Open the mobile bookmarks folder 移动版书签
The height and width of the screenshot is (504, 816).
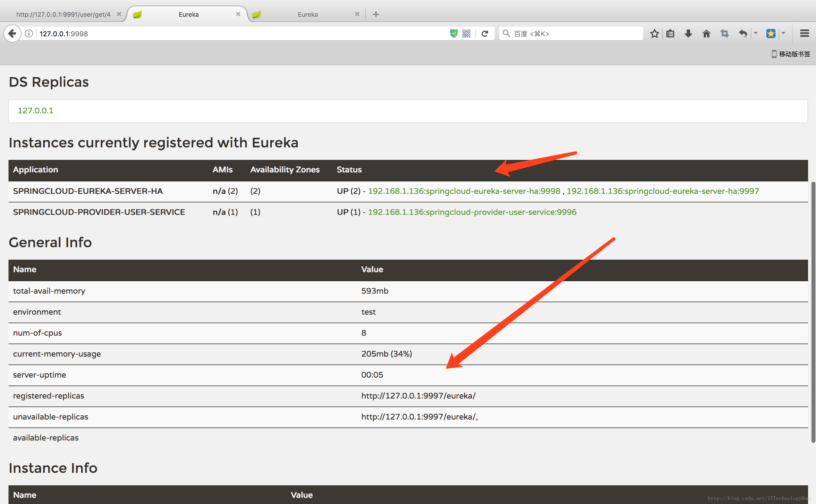[791, 54]
